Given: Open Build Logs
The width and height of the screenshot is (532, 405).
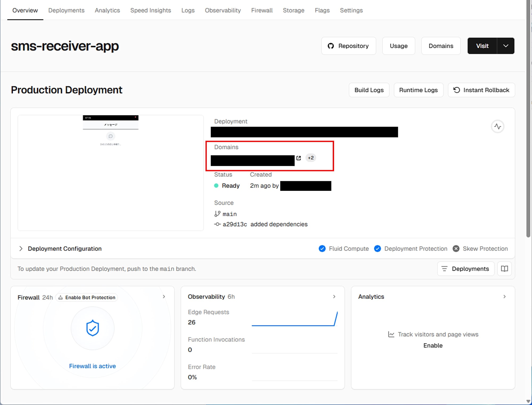Looking at the screenshot, I should 369,90.
